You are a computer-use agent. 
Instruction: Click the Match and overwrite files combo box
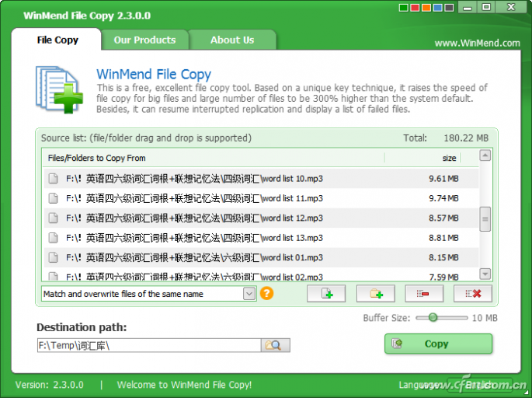coord(148,294)
